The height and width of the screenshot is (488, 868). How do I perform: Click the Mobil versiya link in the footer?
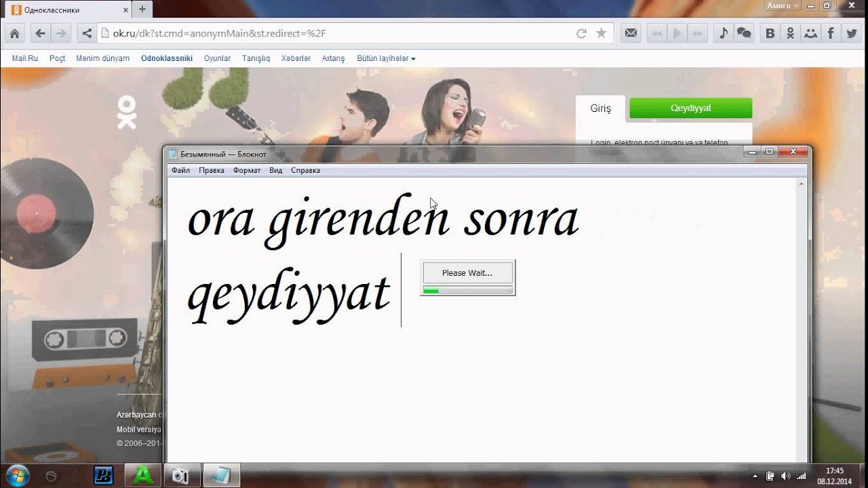[139, 429]
